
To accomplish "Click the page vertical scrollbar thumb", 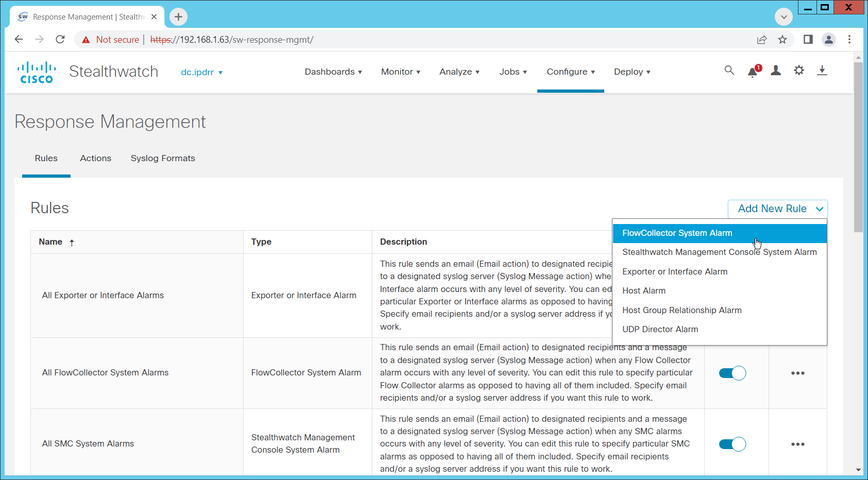I will coord(858,147).
